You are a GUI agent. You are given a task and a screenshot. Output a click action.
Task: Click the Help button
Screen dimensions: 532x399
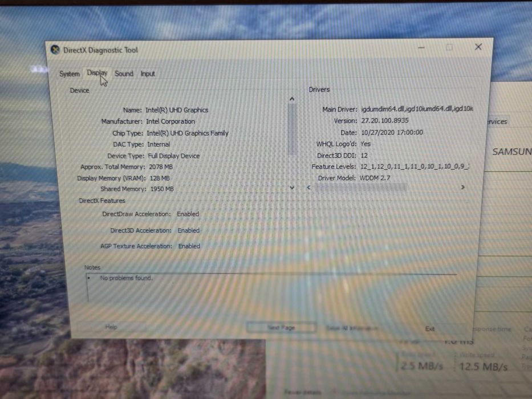click(111, 327)
